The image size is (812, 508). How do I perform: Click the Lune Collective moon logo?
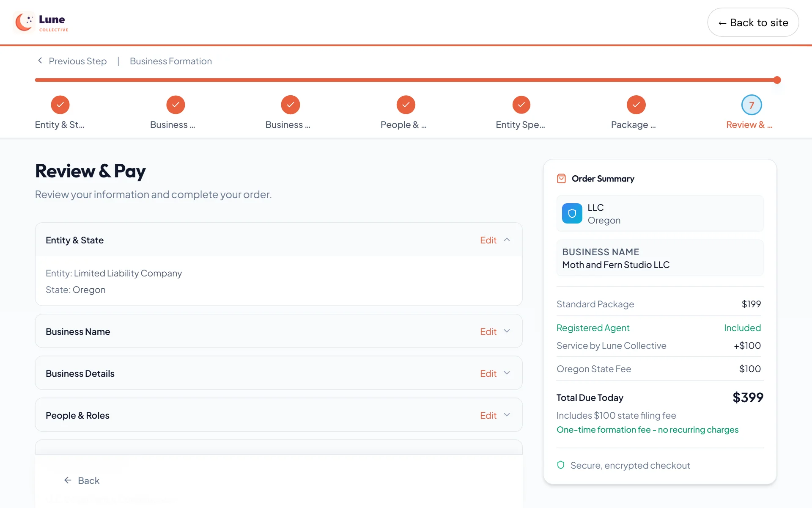(x=24, y=22)
